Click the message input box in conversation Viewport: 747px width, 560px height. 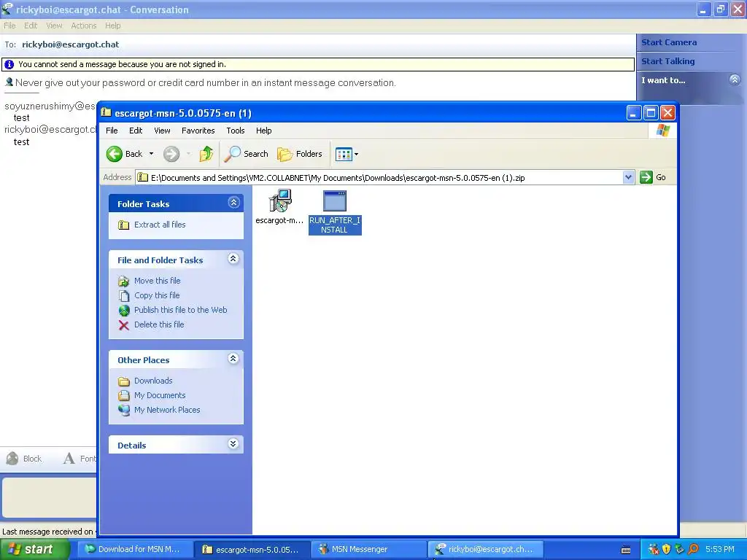point(49,497)
